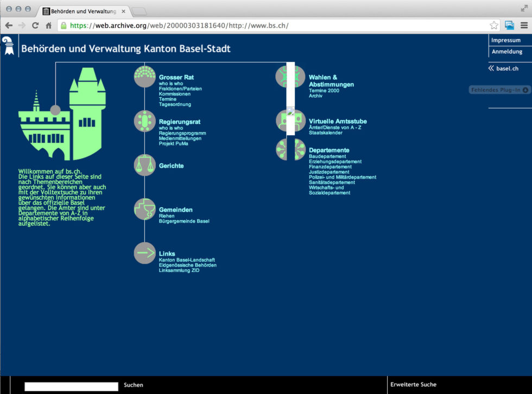The height and width of the screenshot is (394, 532).
Task: Open Termine 2000 link
Action: [324, 91]
